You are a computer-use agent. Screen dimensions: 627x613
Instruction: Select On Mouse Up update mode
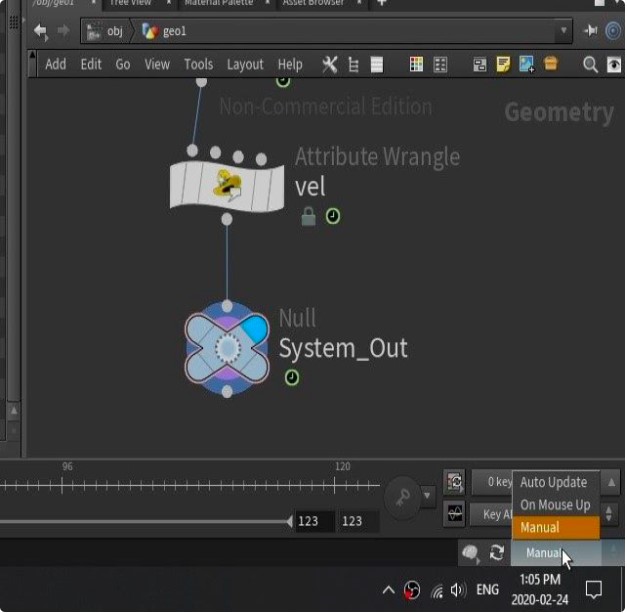555,505
